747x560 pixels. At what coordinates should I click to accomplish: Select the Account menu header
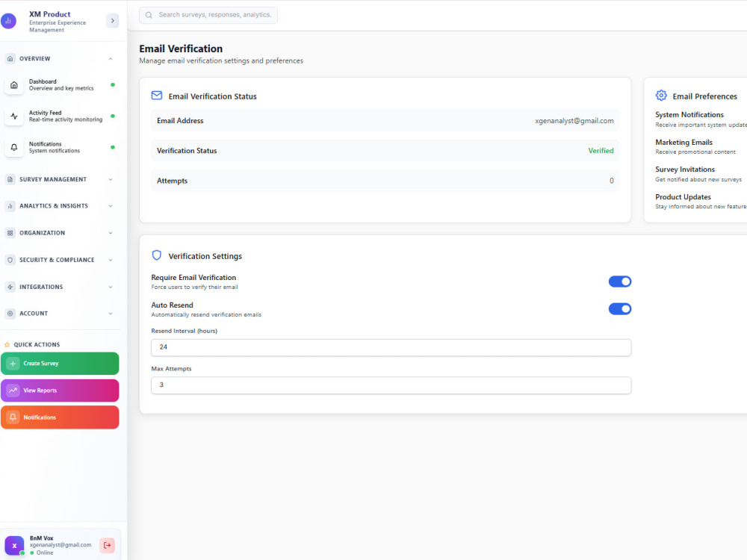[61, 314]
